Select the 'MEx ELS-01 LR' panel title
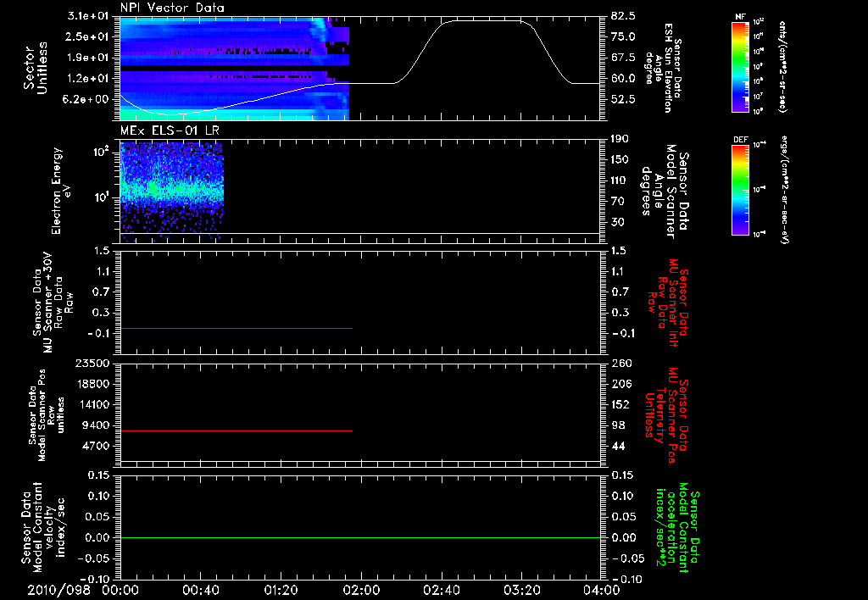868x600 pixels. coord(169,131)
